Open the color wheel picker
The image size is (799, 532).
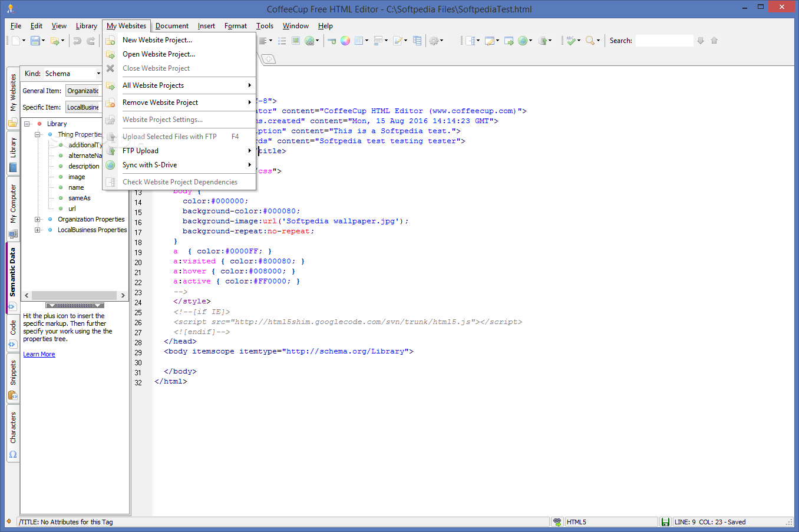tap(345, 41)
